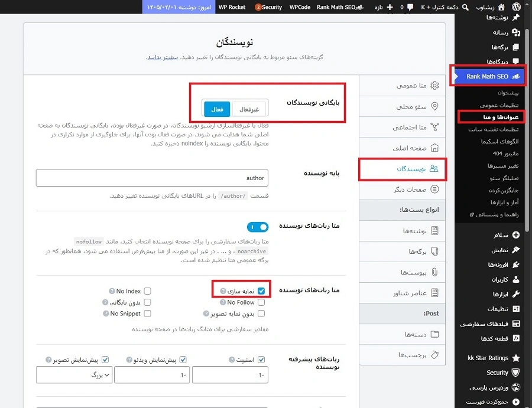Open کاربران users icon
Viewport: 532px width, 408px height.
click(515, 279)
